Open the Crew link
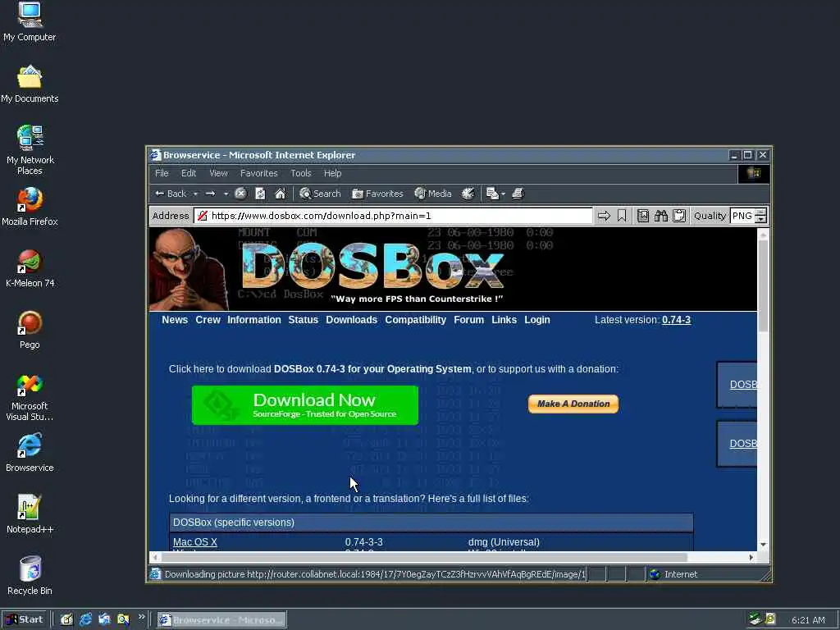 click(208, 320)
